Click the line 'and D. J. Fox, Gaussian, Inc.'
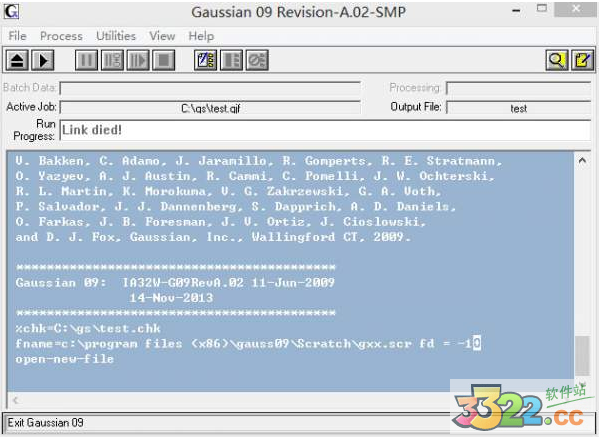 pyautogui.click(x=213, y=237)
